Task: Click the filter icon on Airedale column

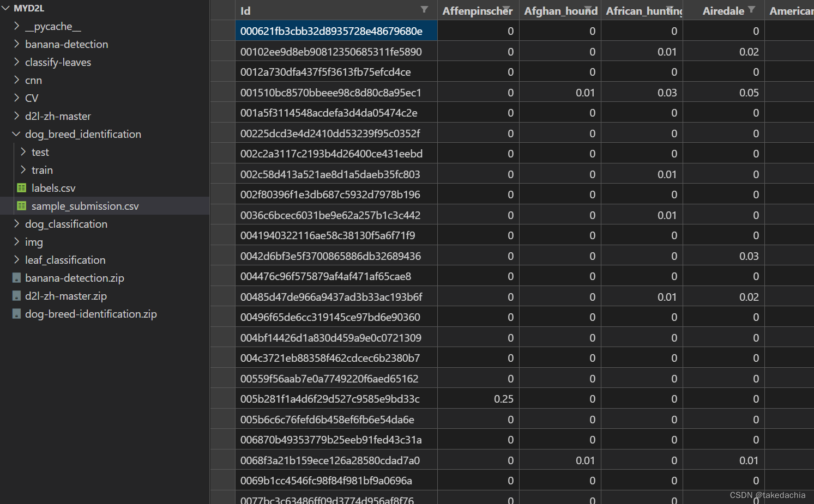Action: 752,9
